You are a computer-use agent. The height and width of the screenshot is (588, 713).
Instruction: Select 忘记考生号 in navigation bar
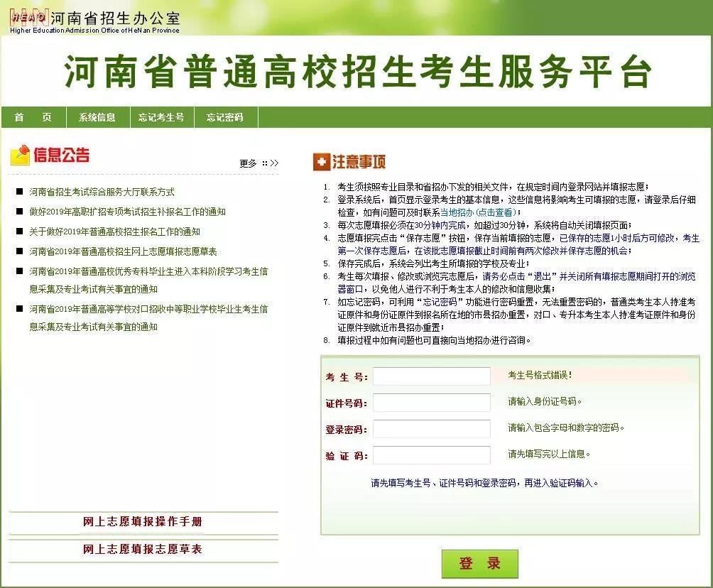161,117
